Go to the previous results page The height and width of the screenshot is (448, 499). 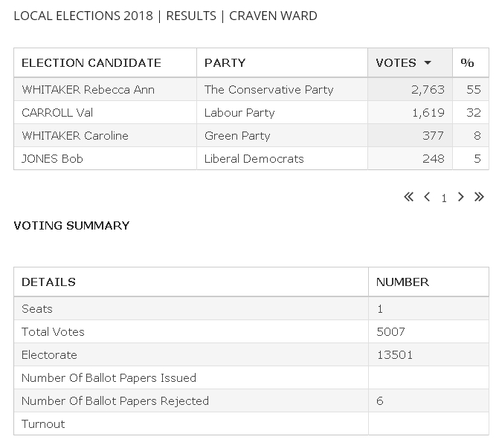coord(427,197)
